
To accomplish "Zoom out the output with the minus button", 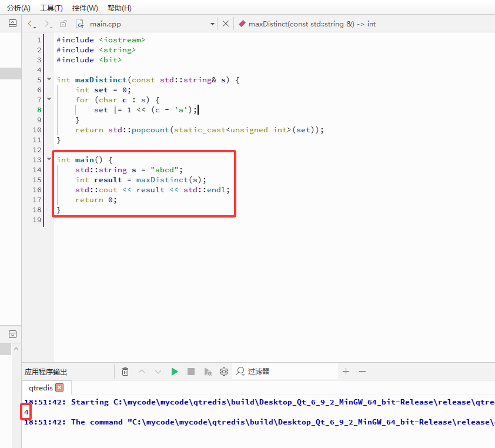I will click(x=362, y=372).
